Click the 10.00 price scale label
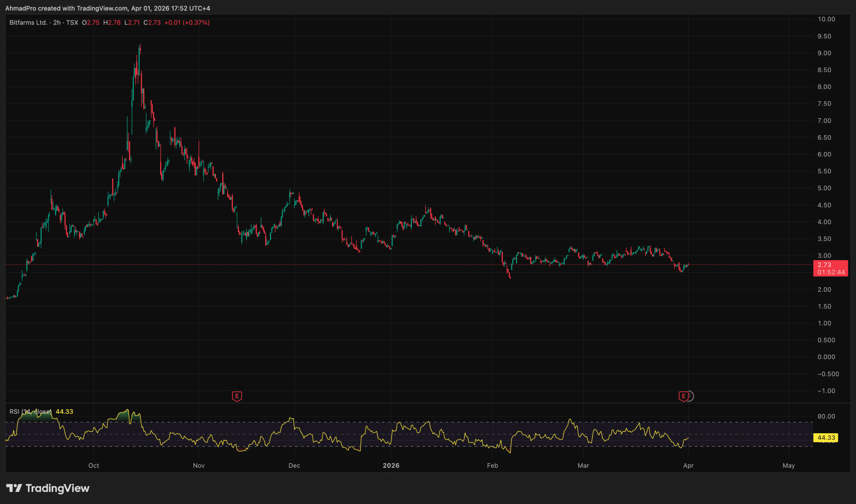Image resolution: width=856 pixels, height=504 pixels. (826, 19)
